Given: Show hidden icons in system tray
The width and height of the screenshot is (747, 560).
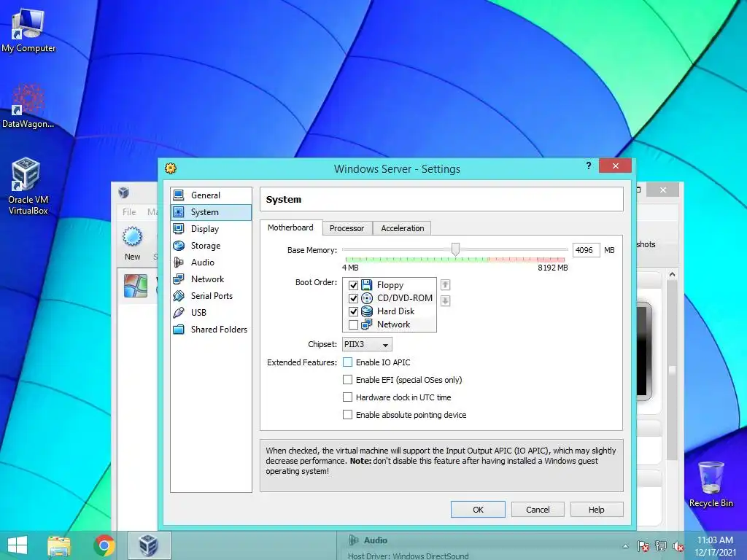Looking at the screenshot, I should [x=625, y=546].
